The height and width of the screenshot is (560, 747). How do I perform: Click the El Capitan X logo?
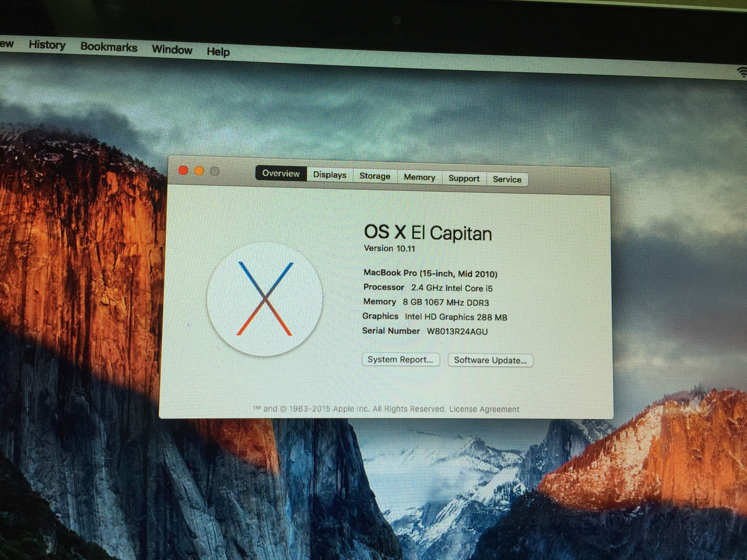pos(265,299)
